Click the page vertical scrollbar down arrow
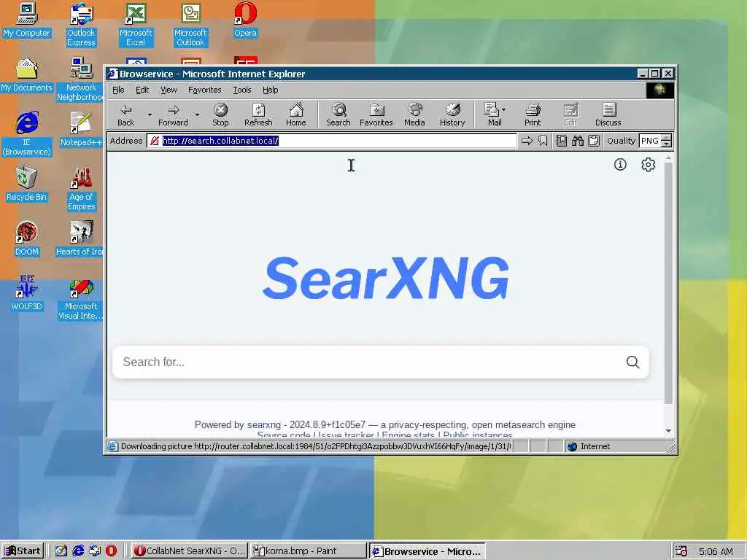The image size is (747, 560). [x=668, y=430]
